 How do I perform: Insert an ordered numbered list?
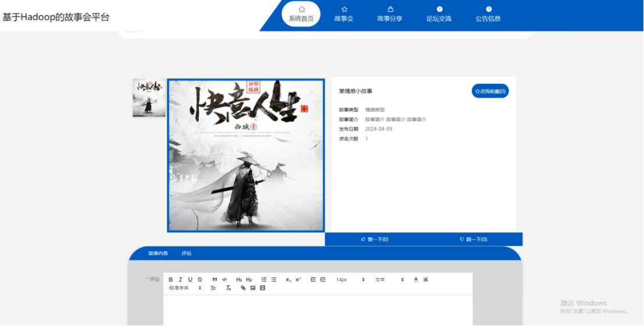click(264, 279)
